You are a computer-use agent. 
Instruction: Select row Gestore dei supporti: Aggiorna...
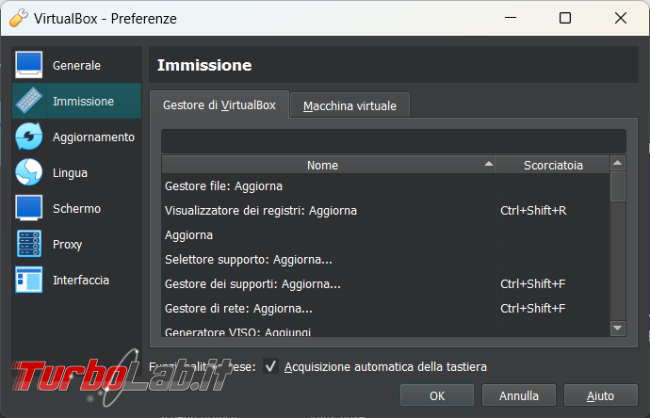386,284
